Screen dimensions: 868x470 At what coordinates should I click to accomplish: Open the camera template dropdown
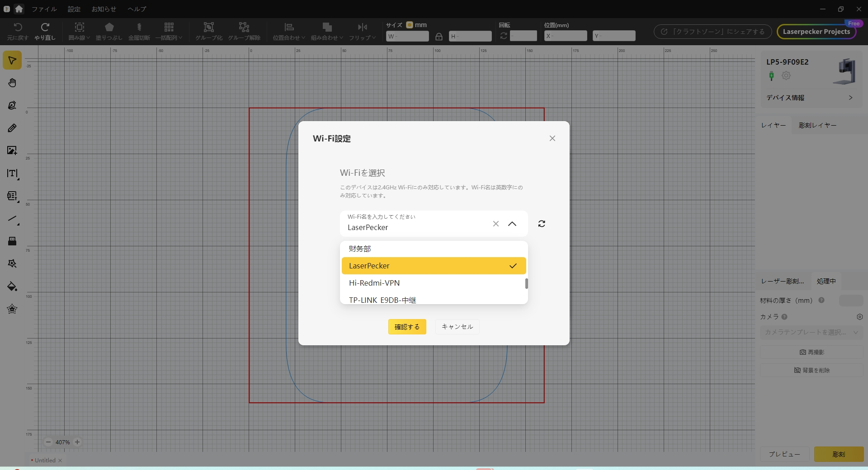click(811, 332)
